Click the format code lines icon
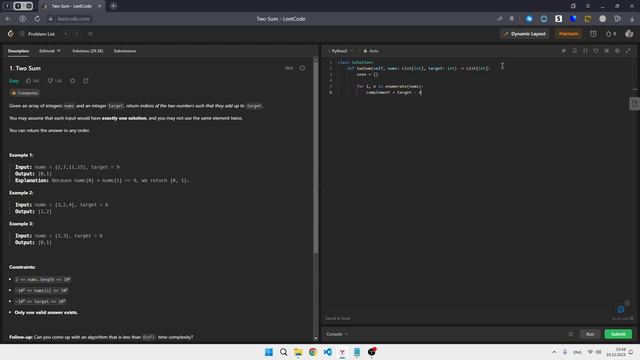The width and height of the screenshot is (640, 360). click(564, 51)
